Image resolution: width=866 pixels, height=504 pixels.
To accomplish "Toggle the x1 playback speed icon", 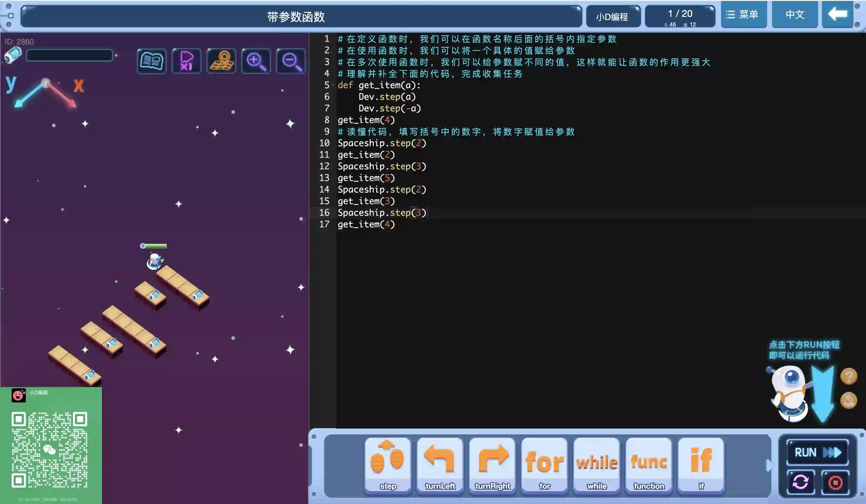I will coord(186,61).
